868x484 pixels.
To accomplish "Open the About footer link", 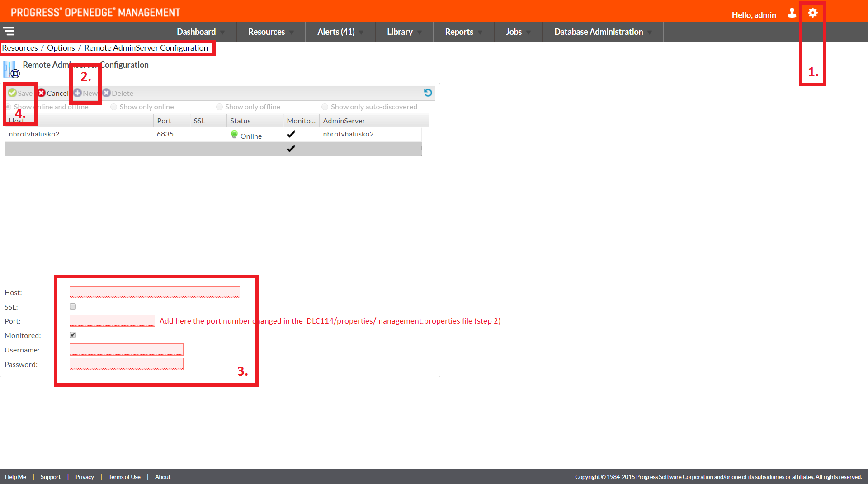I will 163,477.
